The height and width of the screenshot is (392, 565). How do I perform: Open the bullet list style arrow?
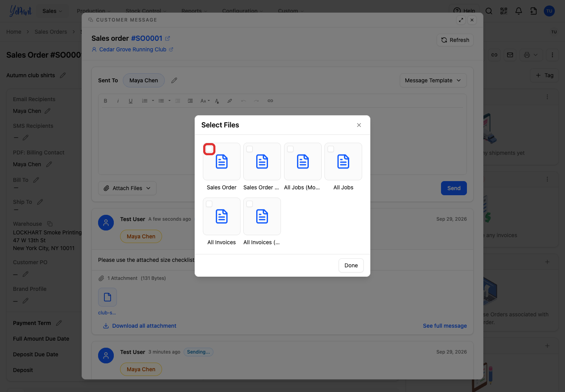pyautogui.click(x=169, y=101)
